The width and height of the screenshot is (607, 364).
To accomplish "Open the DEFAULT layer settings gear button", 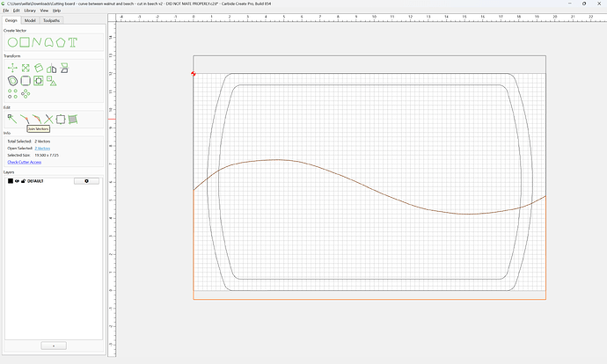I will [x=86, y=181].
